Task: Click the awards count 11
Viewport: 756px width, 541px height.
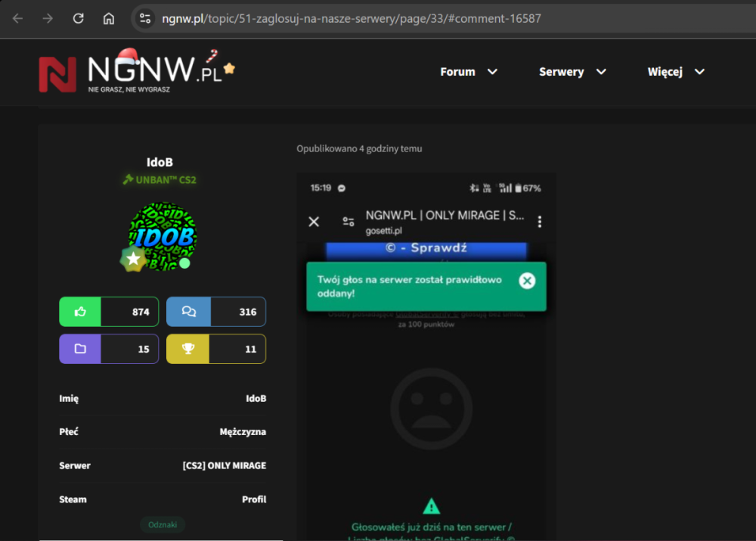Action: (251, 349)
